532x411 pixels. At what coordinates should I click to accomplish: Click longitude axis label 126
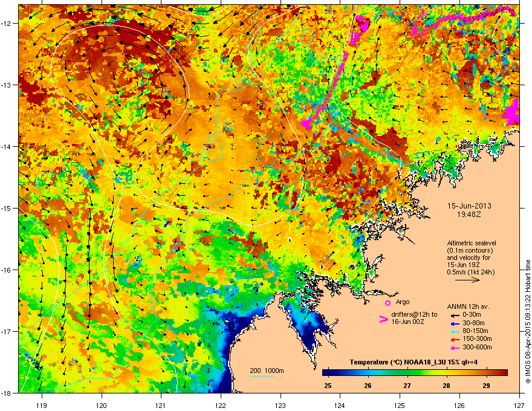tap(459, 405)
